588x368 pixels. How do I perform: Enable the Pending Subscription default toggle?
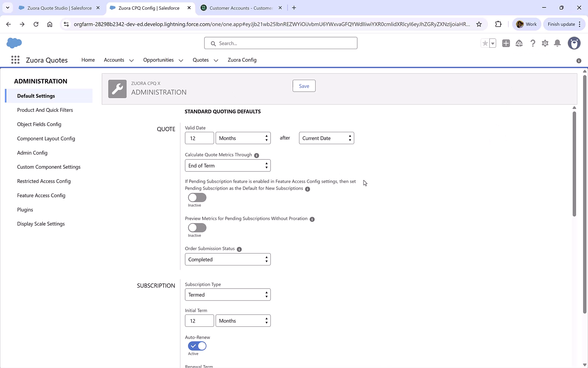[x=197, y=198]
